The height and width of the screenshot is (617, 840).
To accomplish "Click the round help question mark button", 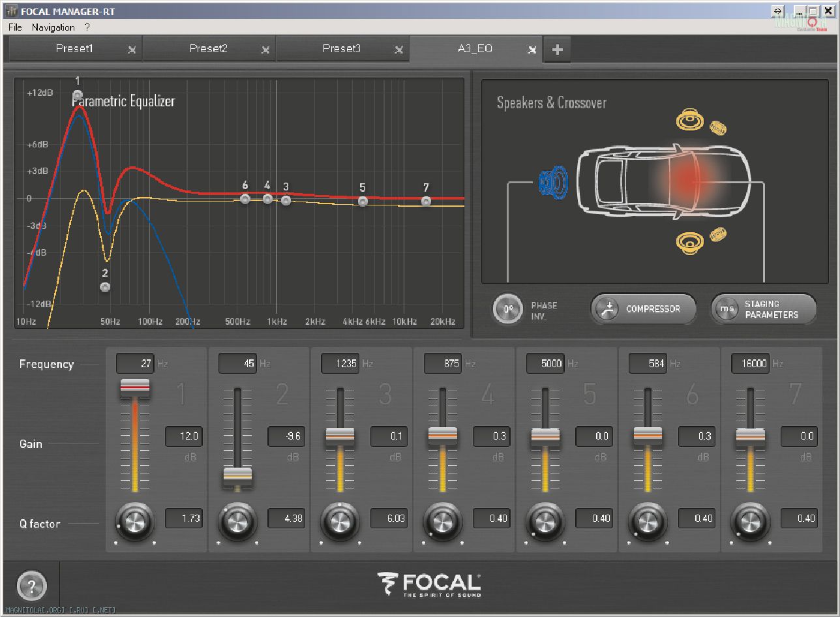I will point(32,586).
